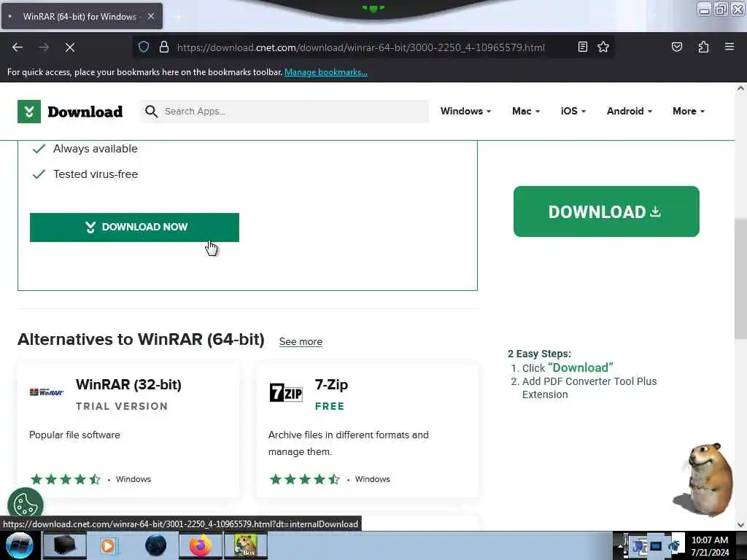
Task: Bookmark this page with the star icon
Action: [603, 47]
